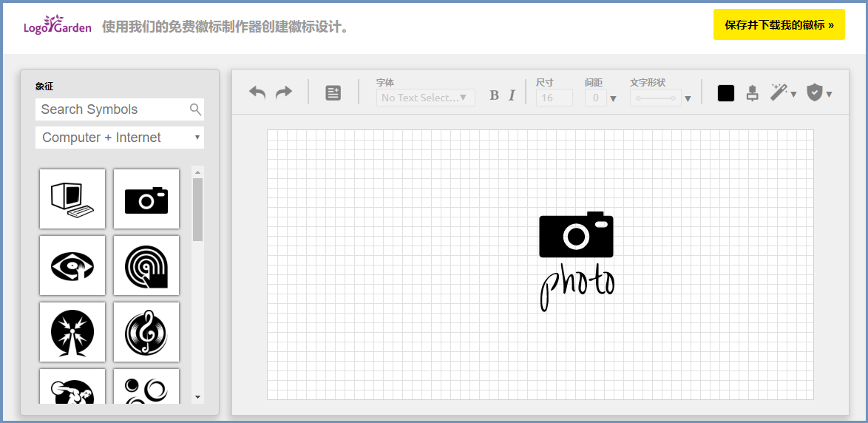Click the LogoGarden logo
The image size is (868, 423).
point(58,25)
